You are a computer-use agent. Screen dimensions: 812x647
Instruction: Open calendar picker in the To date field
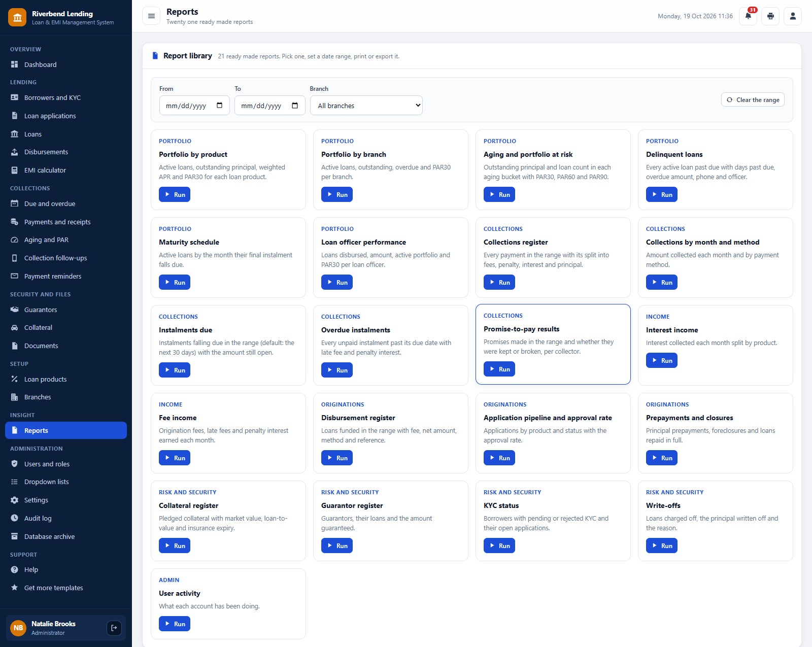point(295,106)
